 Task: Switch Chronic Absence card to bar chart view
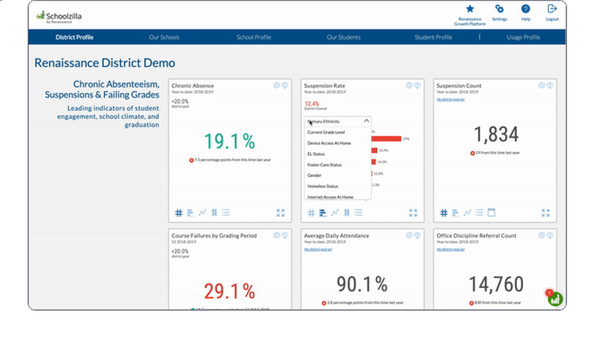[190, 213]
